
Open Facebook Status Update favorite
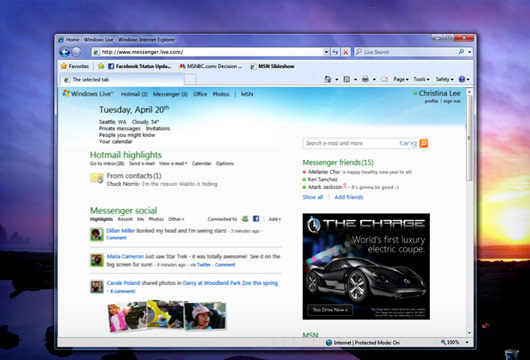140,66
